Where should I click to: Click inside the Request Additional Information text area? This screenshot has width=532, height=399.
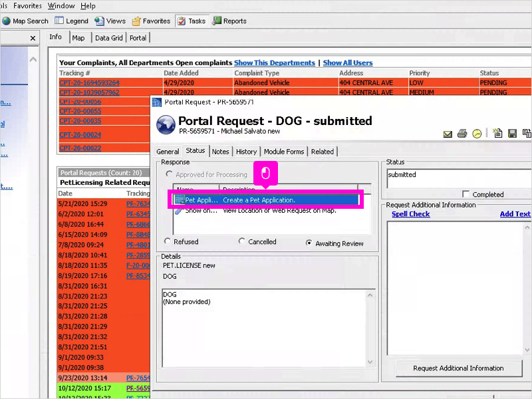[455, 289]
